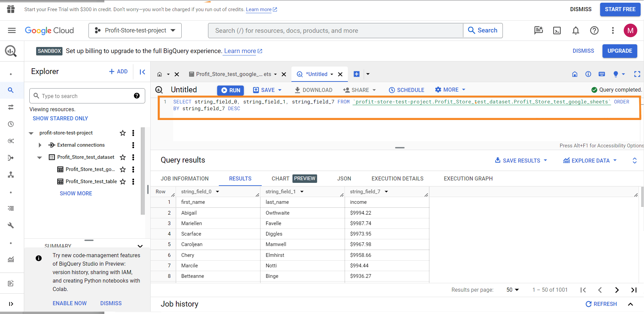Star the Profit_Store_test_go... table
644x314 pixels.
[123, 169]
